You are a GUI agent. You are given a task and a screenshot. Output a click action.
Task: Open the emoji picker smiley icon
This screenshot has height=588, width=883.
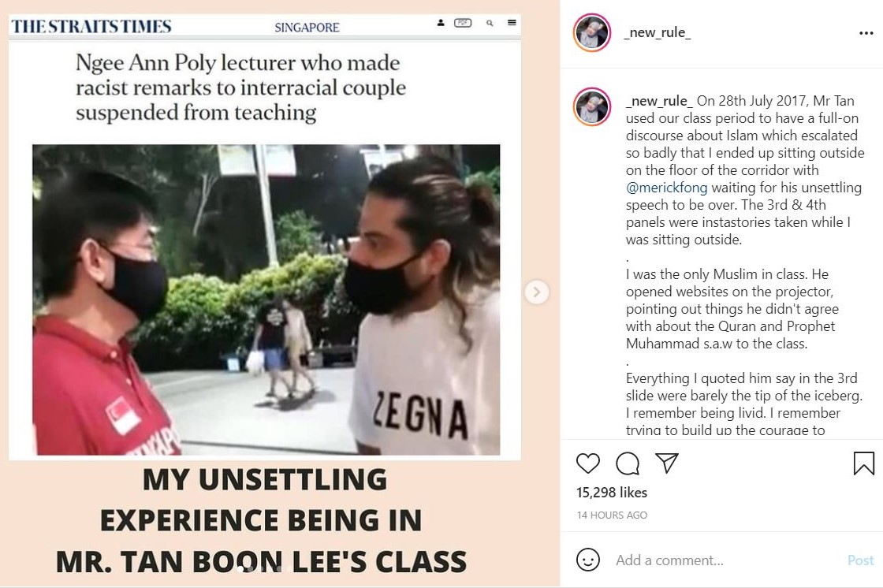pos(588,560)
